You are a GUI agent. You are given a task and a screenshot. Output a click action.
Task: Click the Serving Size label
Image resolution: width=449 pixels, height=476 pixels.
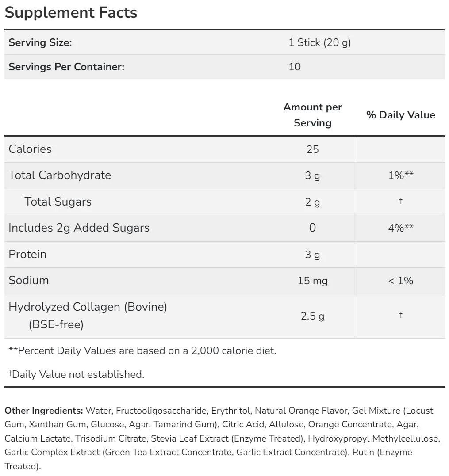click(x=40, y=43)
